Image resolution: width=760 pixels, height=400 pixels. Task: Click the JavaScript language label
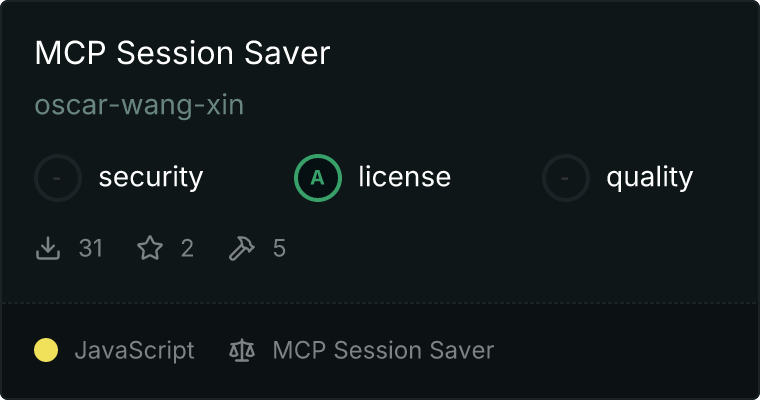135,351
